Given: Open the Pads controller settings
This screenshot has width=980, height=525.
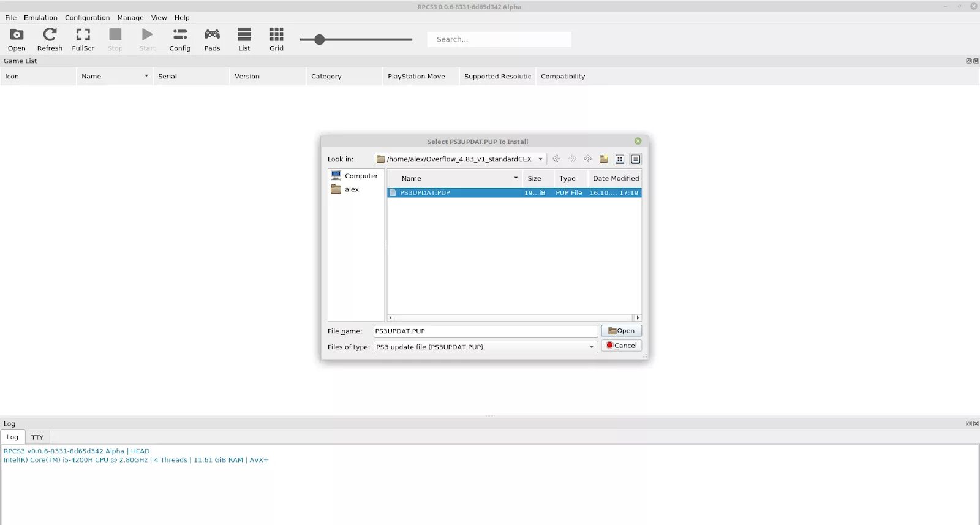Looking at the screenshot, I should pos(212,39).
